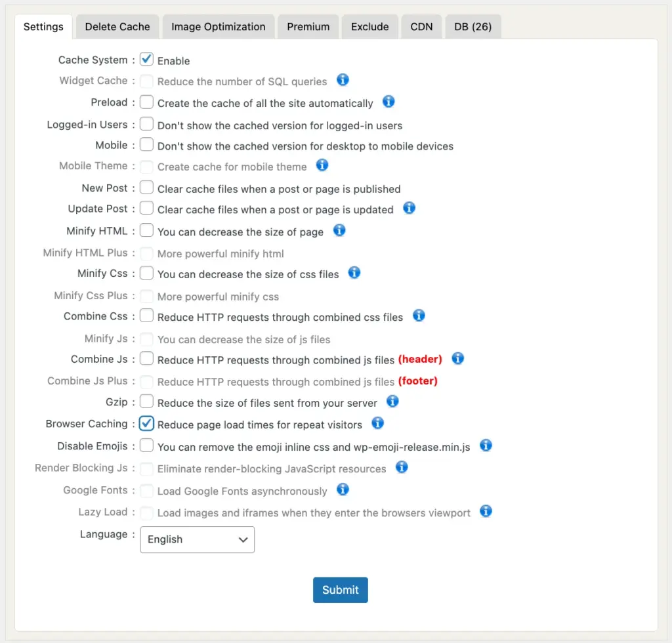Show info for Update Post setting
The width and height of the screenshot is (672, 643).
click(409, 208)
